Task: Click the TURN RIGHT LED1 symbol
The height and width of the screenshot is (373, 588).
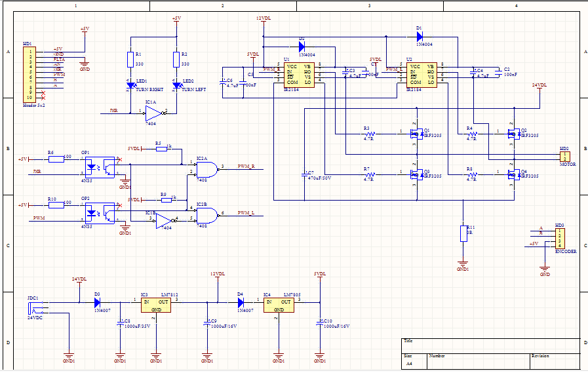Action: pos(130,85)
